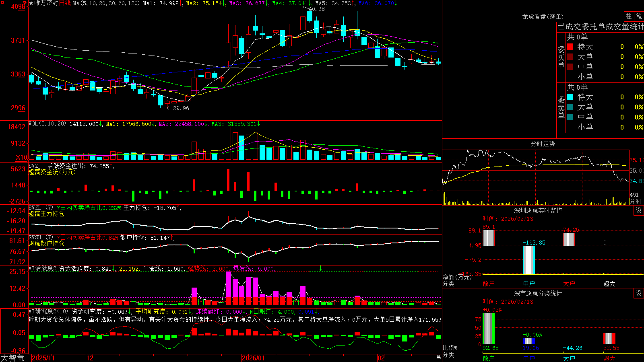Screen dimensions: 644x362
Task: Click the 35.17 price label on 分时走势
Action: [637, 160]
